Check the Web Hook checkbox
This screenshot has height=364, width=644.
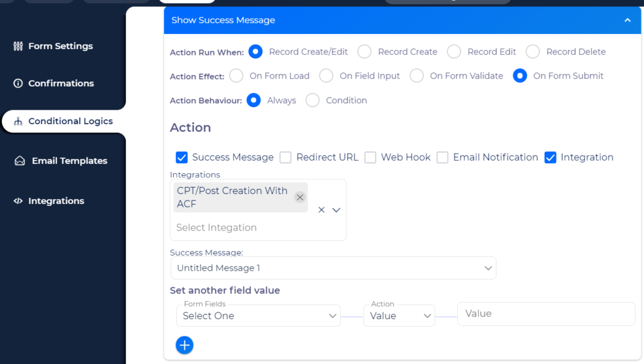pyautogui.click(x=370, y=157)
